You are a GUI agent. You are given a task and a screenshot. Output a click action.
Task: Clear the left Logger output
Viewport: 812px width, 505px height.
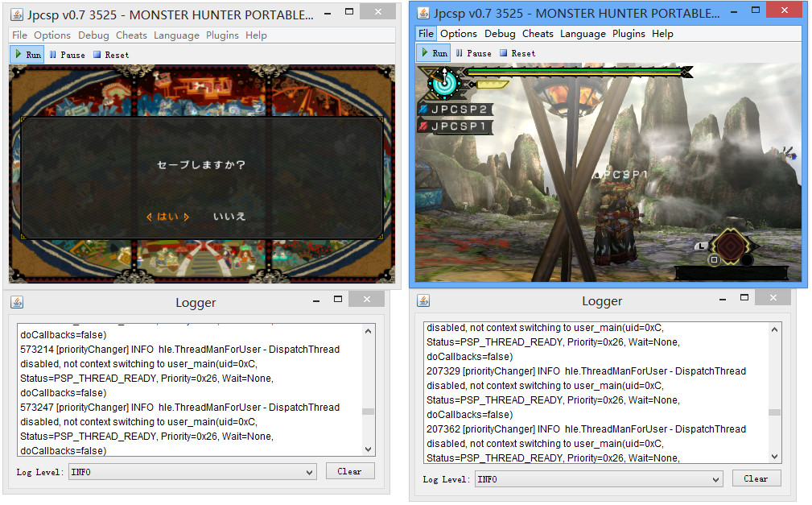(349, 471)
